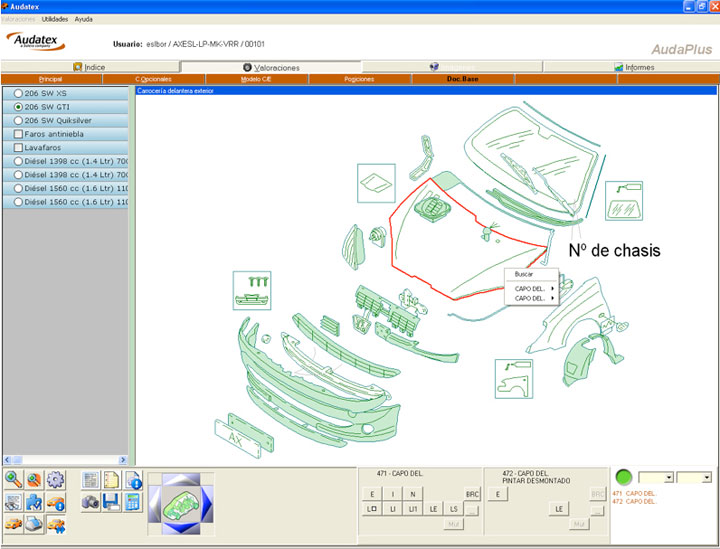The height and width of the screenshot is (549, 720).
Task: Click the green status circle indicator
Action: click(623, 477)
